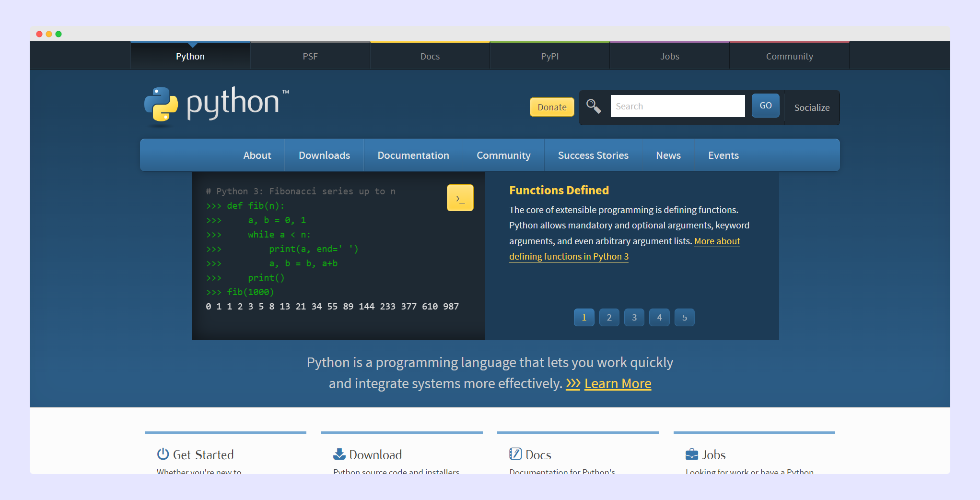
Task: Launch the interactive shell with the yellow prompt icon
Action: coord(460,198)
